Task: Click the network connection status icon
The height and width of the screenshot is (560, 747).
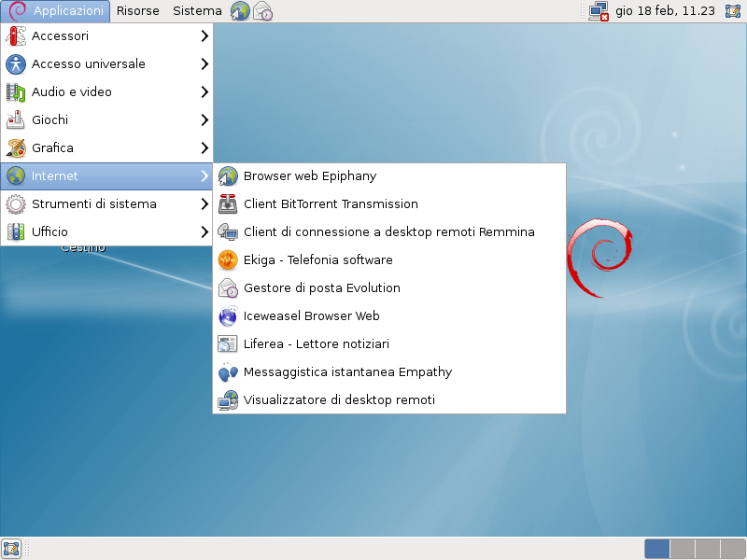Action: pos(599,11)
